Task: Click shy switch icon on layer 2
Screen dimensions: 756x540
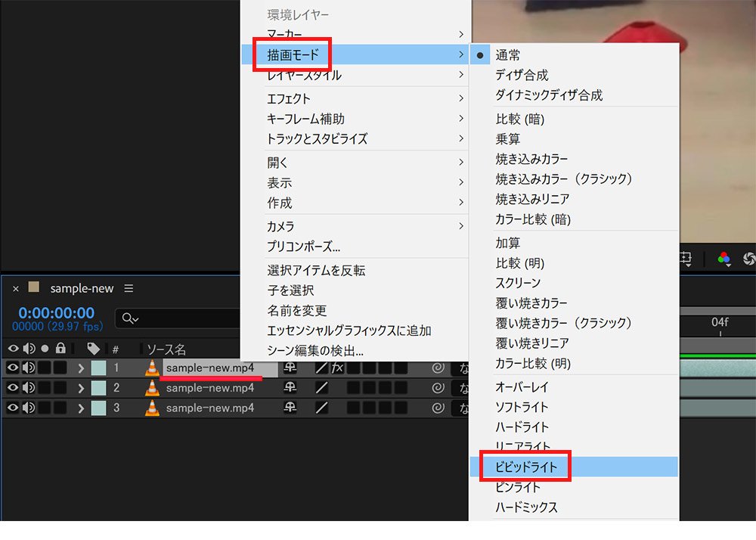Action: 290,388
